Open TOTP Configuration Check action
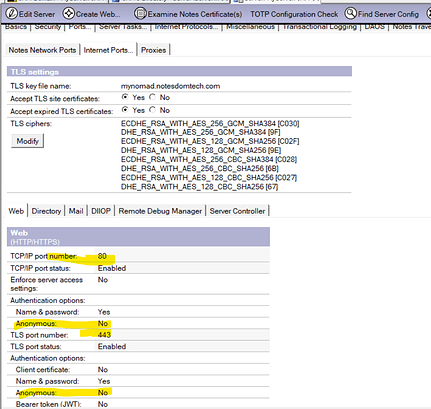This screenshot has height=409, width=431. coord(294,14)
